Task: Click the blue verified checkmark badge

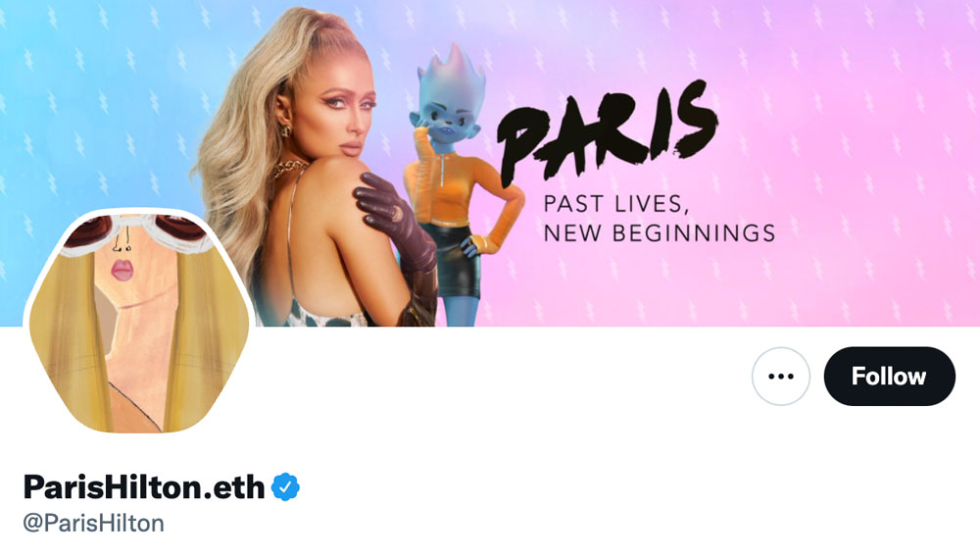Action: (285, 487)
